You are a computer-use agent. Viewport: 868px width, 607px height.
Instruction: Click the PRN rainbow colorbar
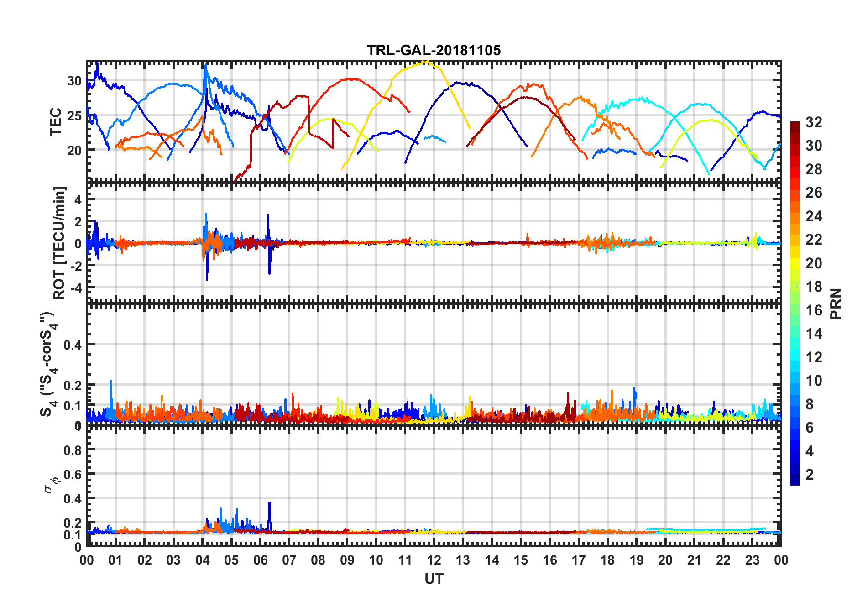pyautogui.click(x=795, y=303)
